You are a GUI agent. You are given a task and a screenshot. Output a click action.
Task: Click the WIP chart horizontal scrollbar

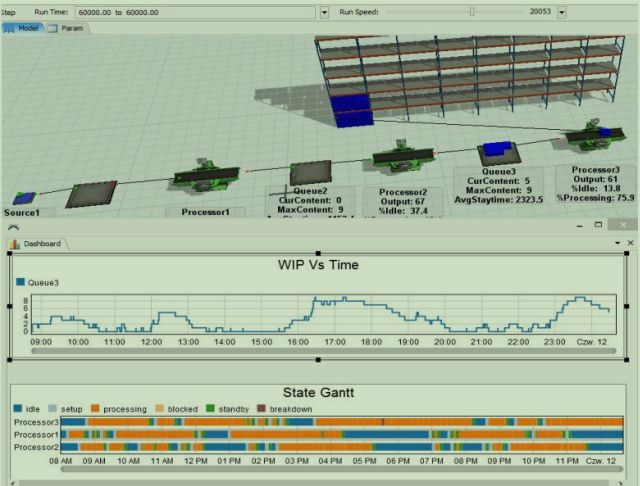[320, 351]
